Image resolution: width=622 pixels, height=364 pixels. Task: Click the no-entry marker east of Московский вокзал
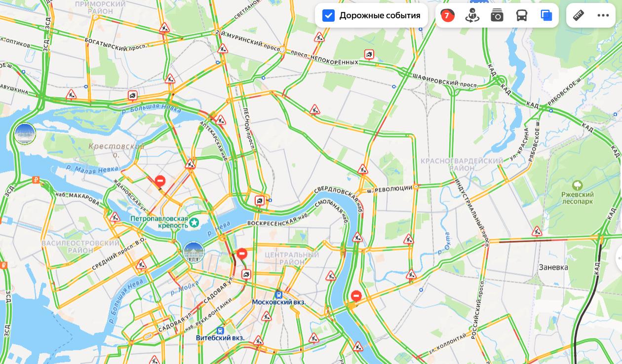[x=356, y=295]
